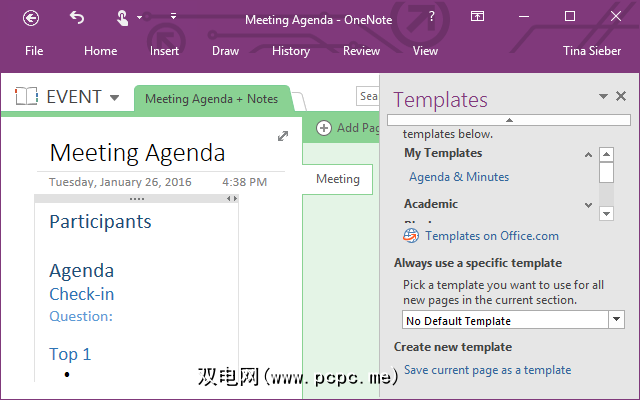The height and width of the screenshot is (400, 640).
Task: Click the back arrow icon
Action: click(31, 17)
